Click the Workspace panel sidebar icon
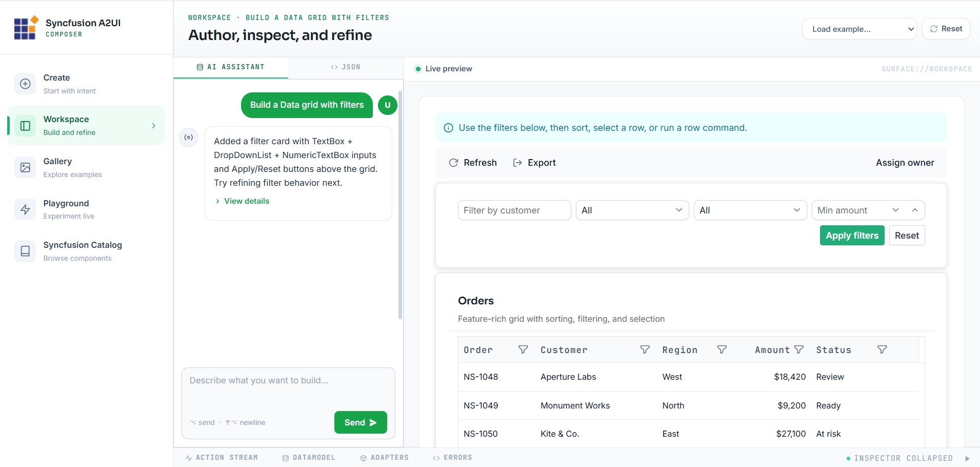980x467 pixels. point(25,126)
